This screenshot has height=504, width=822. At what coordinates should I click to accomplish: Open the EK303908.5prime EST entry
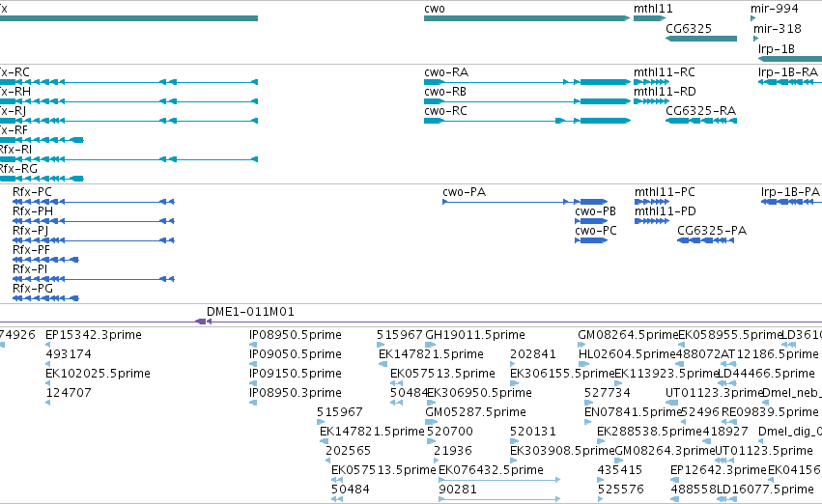(562, 451)
